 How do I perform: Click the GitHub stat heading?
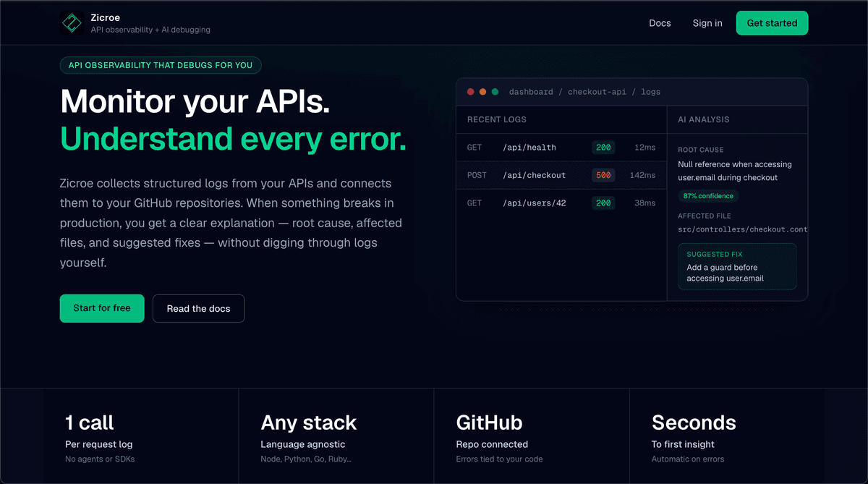[490, 423]
